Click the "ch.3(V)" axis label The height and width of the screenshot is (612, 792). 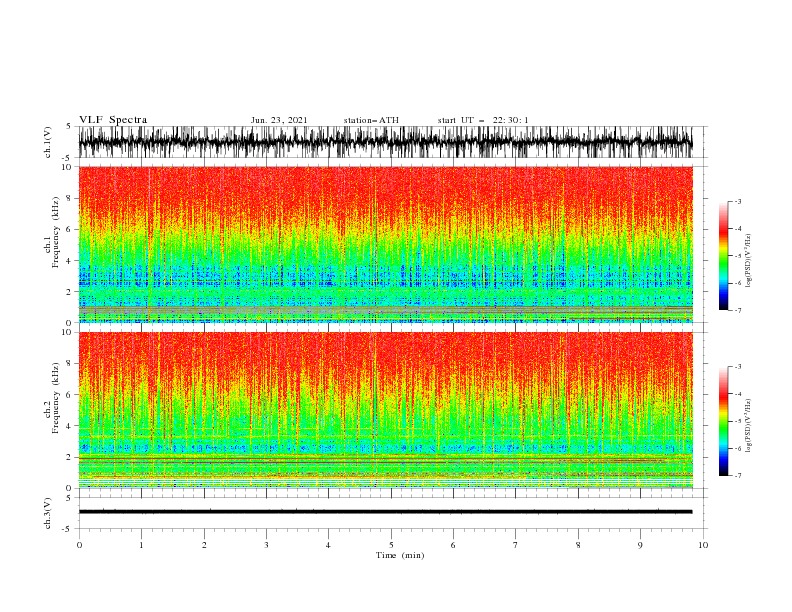point(48,514)
